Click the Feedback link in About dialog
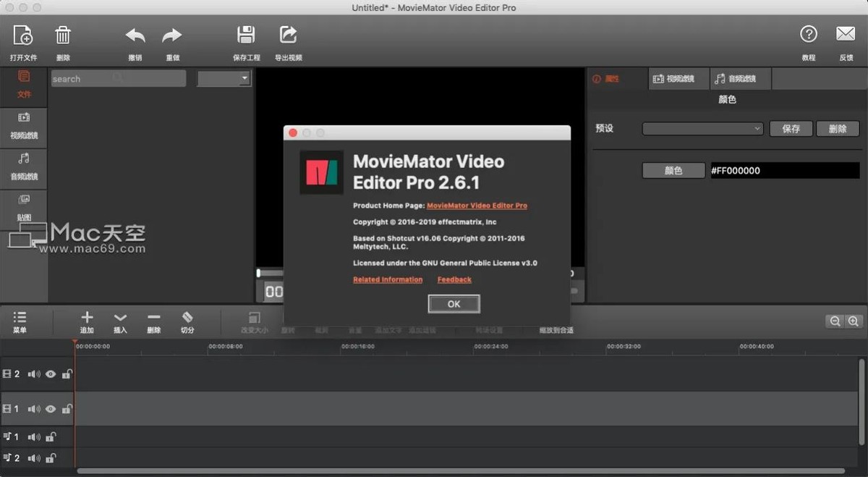Screen dimensions: 868x477 coord(454,279)
